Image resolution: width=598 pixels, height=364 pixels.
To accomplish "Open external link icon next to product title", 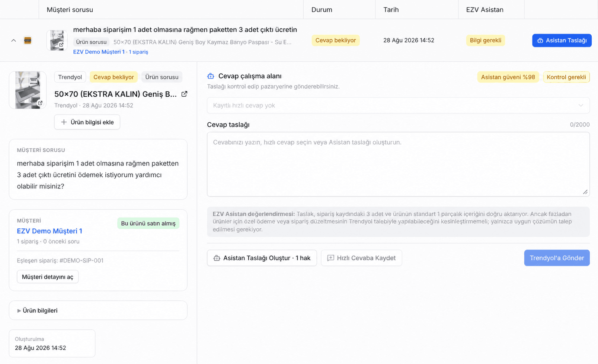I will [184, 94].
